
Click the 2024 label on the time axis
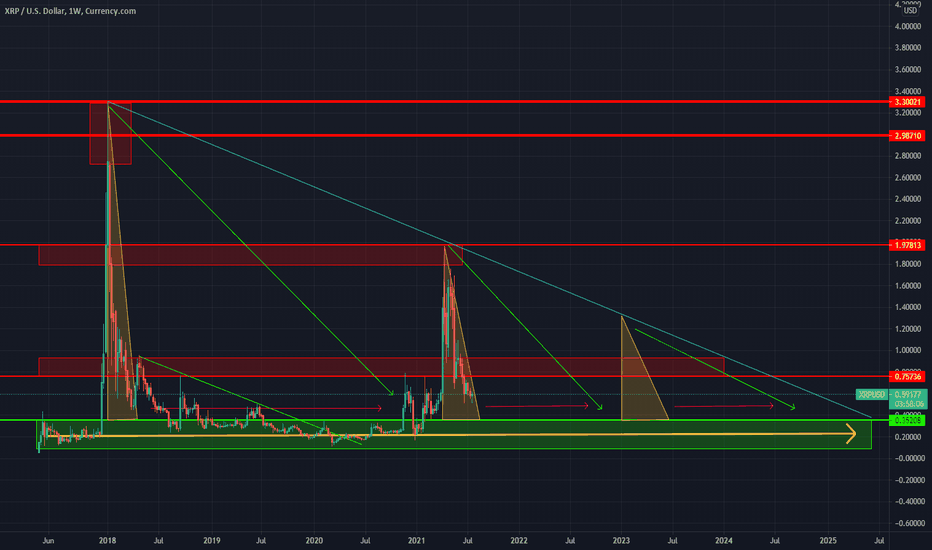723,540
